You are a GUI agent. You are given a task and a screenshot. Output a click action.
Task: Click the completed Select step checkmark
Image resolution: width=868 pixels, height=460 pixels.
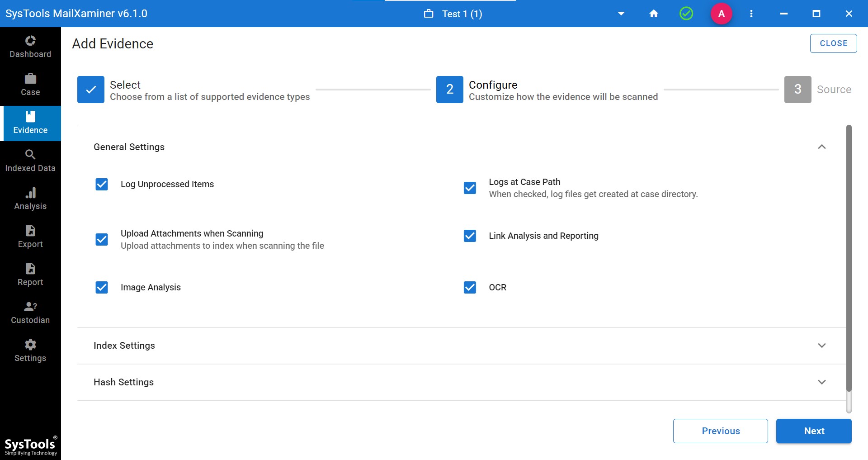pos(91,90)
